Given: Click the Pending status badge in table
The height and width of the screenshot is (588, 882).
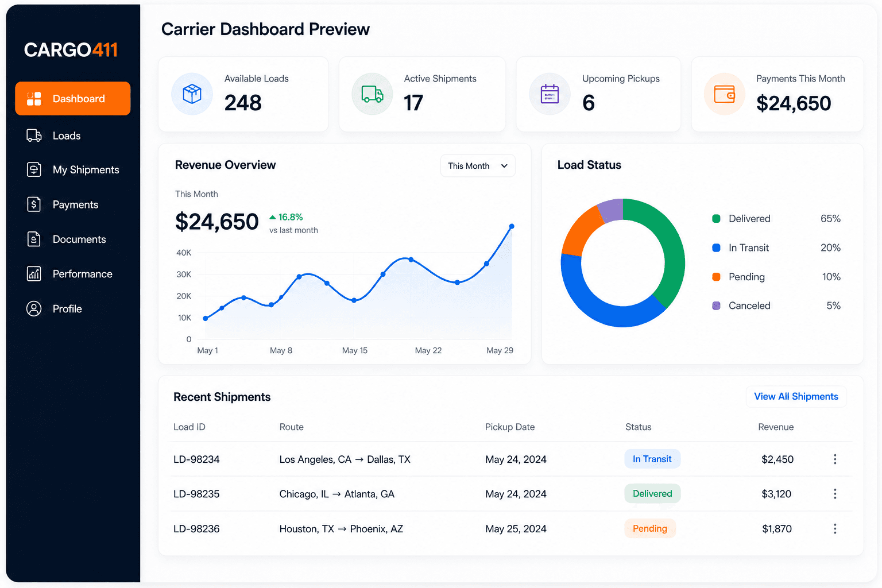Looking at the screenshot, I should [x=650, y=528].
